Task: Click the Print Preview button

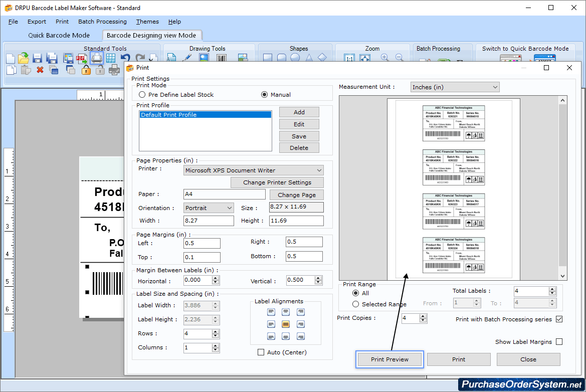Action: click(389, 359)
